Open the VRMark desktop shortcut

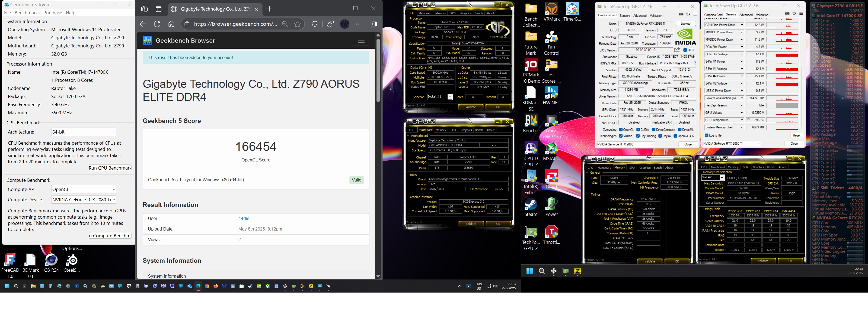coord(552,12)
